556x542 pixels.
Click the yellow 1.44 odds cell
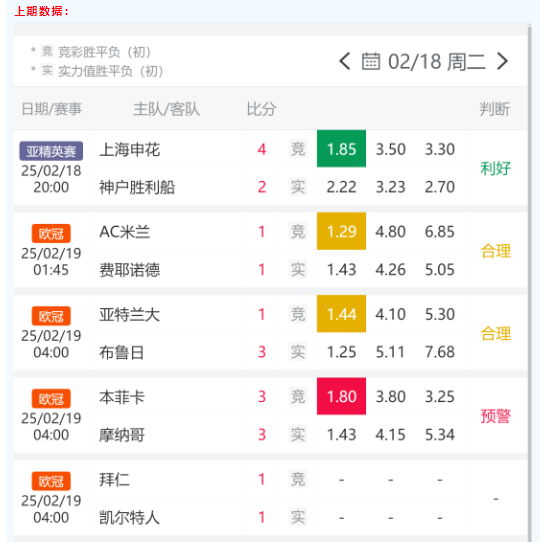(341, 314)
